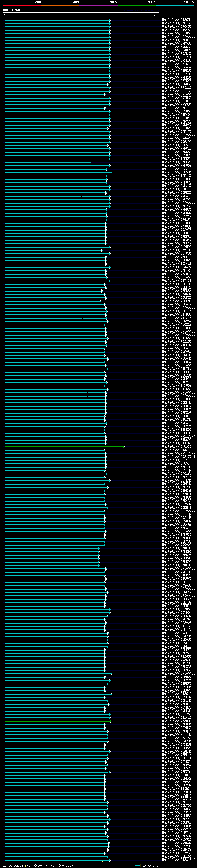The image size is (197, 868).
Task: Select the UniRef100_B9SBK7 label
Action: click(x=177, y=54)
